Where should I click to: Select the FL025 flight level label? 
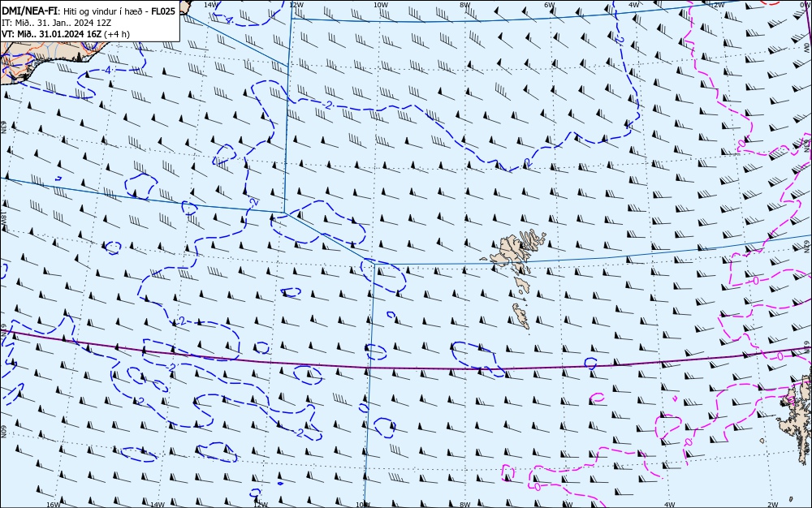click(163, 11)
